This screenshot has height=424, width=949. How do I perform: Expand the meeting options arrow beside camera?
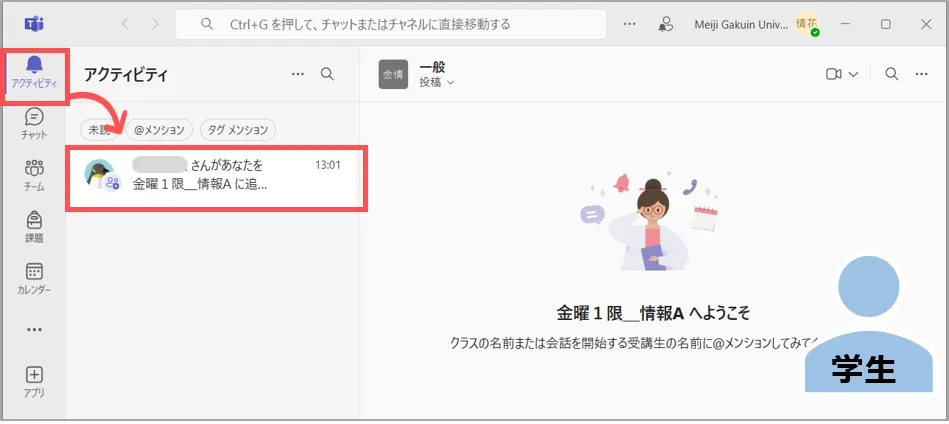coord(853,74)
